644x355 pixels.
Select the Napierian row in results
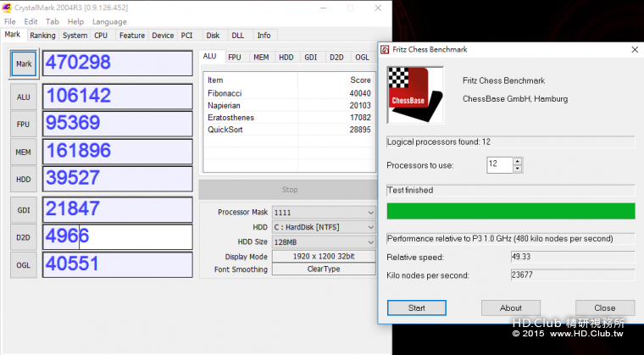pos(289,106)
